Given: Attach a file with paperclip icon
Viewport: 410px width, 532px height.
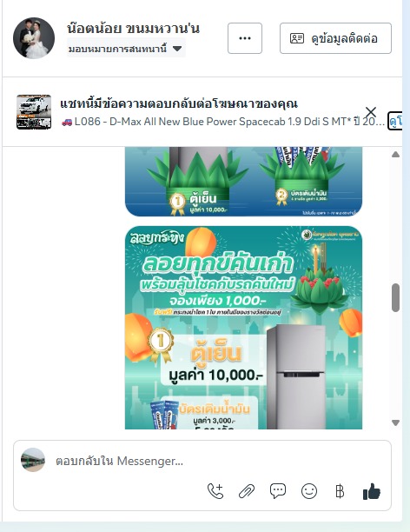Looking at the screenshot, I should [x=247, y=491].
